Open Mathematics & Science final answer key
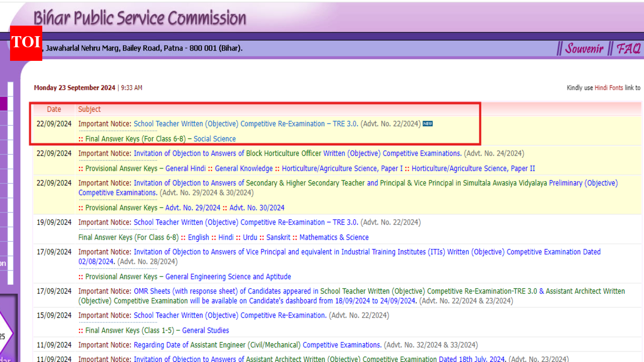This screenshot has width=644, height=362. tap(334, 237)
